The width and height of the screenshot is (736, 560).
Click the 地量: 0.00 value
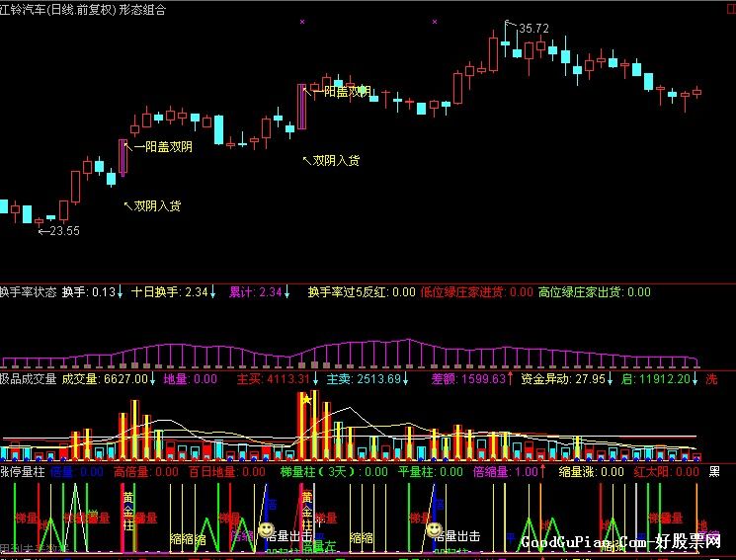coord(190,379)
